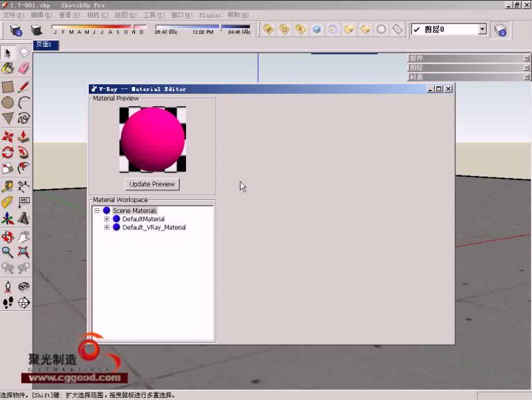Viewport: 532px width, 400px height.
Task: Click the Update Preview button
Action: click(152, 184)
